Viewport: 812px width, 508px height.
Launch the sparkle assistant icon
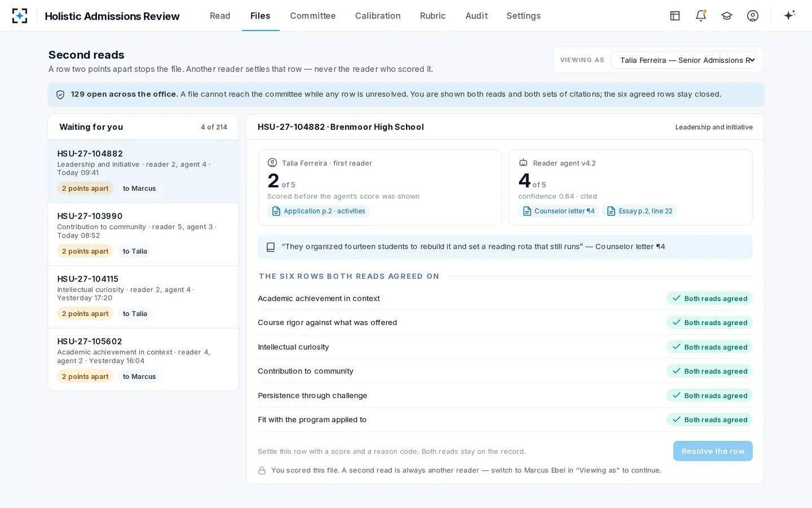[789, 15]
